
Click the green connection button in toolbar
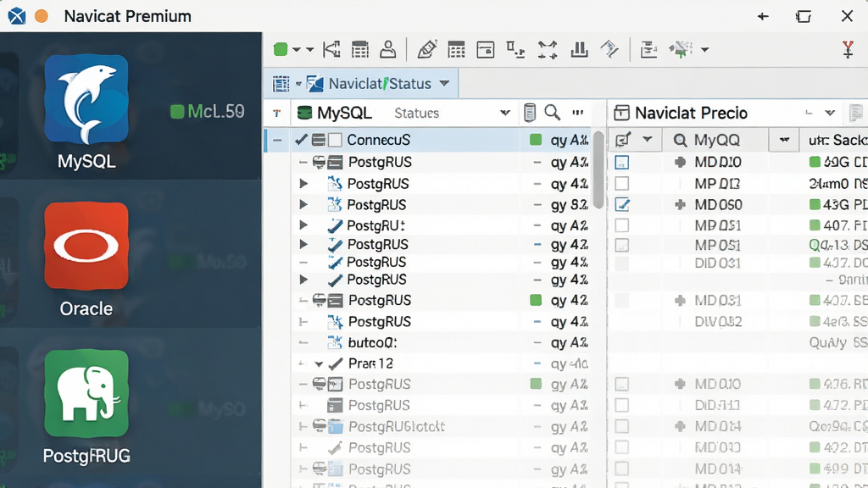click(281, 50)
